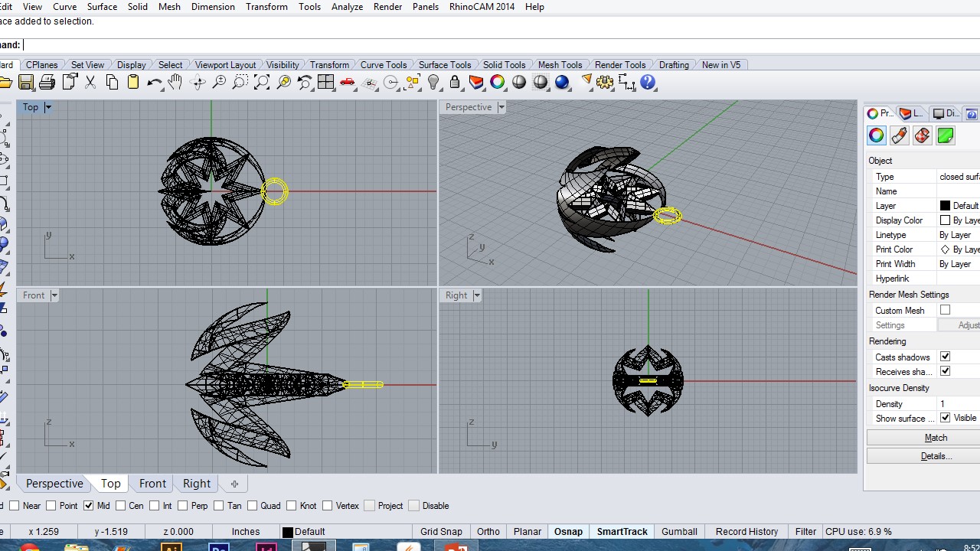This screenshot has width=980, height=551.
Task: Select the Zoom Dynamic magnifier icon
Action: (x=219, y=83)
